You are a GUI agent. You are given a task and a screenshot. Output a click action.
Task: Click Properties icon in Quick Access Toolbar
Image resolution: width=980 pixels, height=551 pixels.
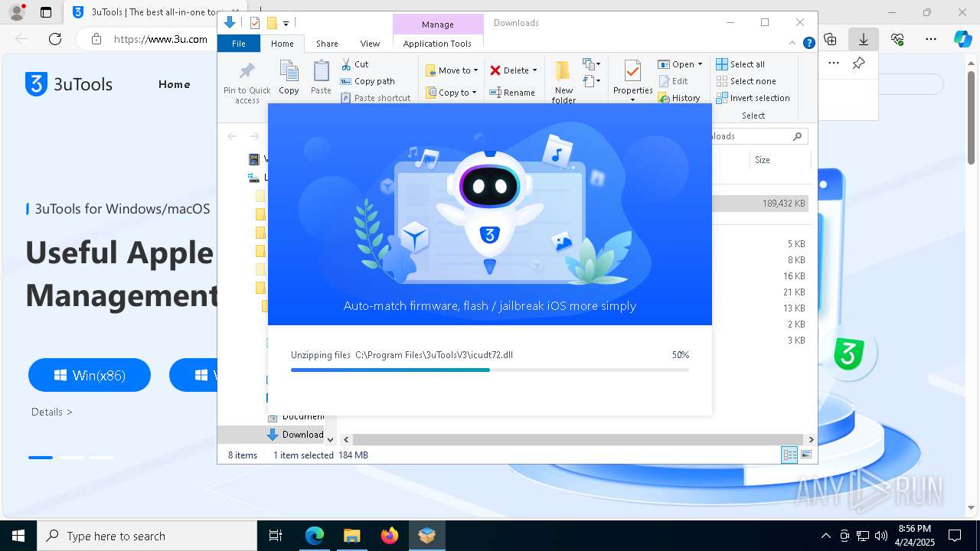coord(255,23)
